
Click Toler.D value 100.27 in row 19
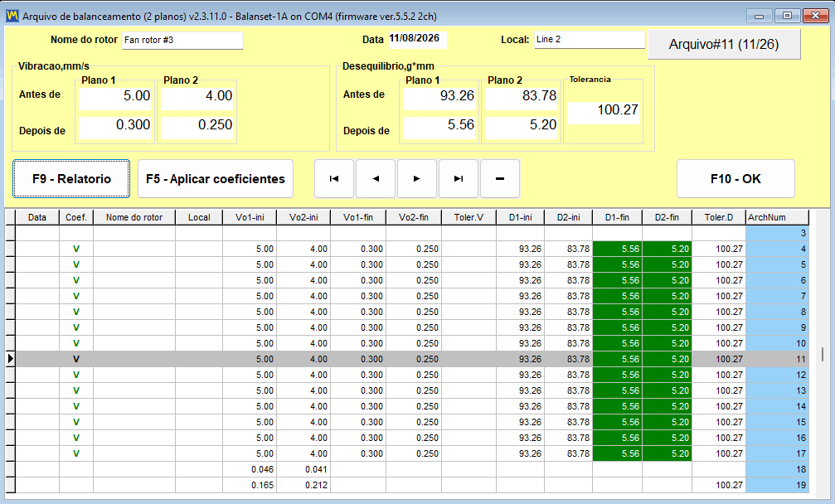[x=719, y=485]
